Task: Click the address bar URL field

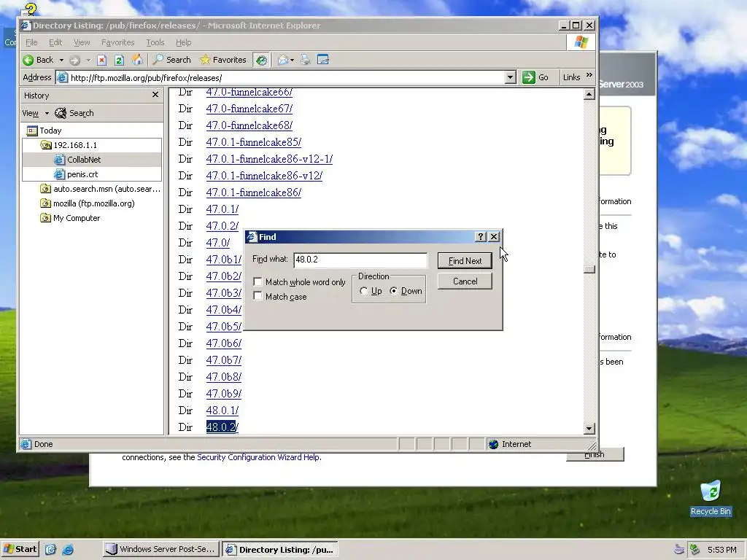Action: click(287, 77)
